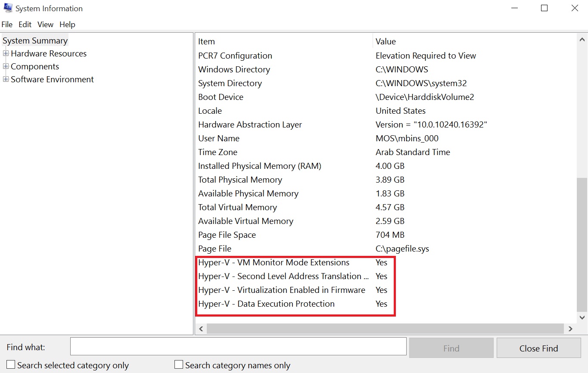The image size is (588, 373).
Task: Select the Hyper-V Virtualization Enabled in Firmware row
Action: 282,290
